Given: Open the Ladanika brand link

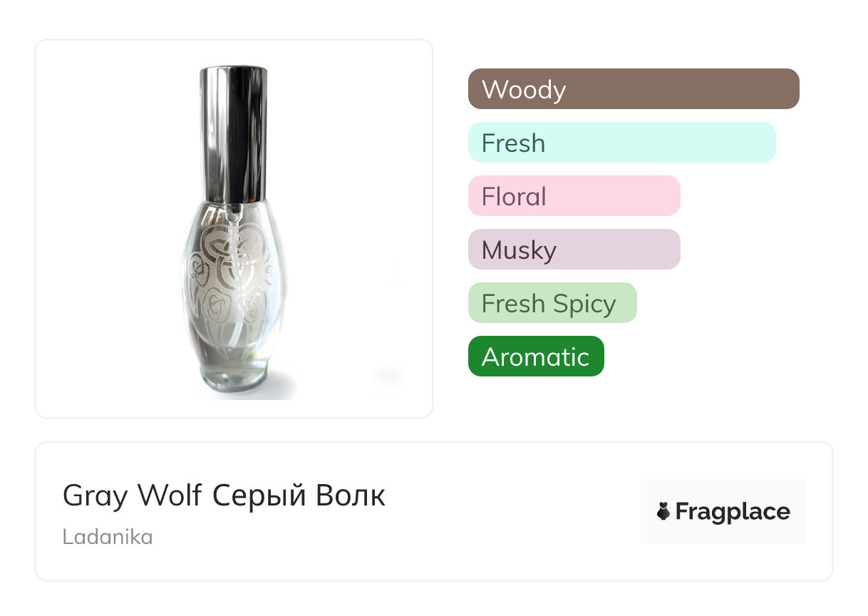Looking at the screenshot, I should coord(108,537).
